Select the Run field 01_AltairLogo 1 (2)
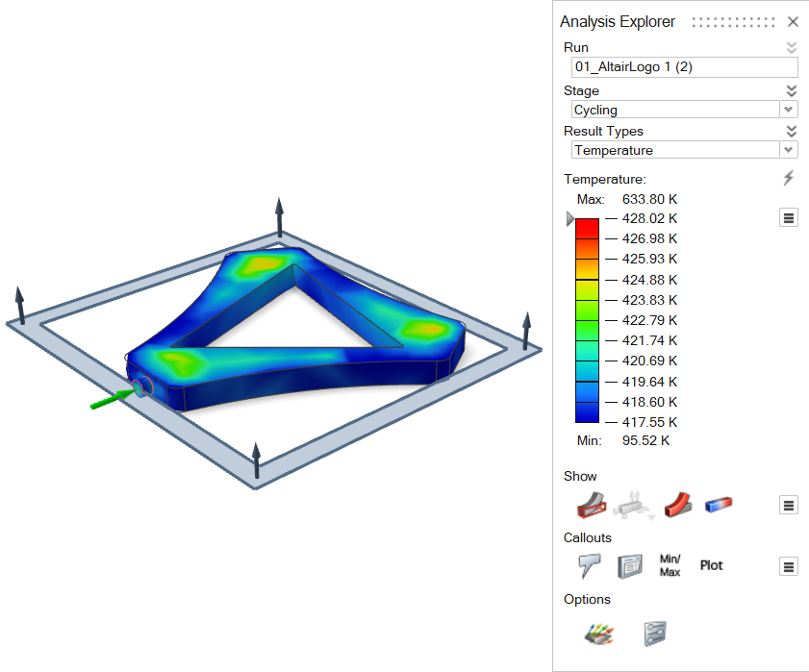The height and width of the screenshot is (672, 809). point(684,67)
